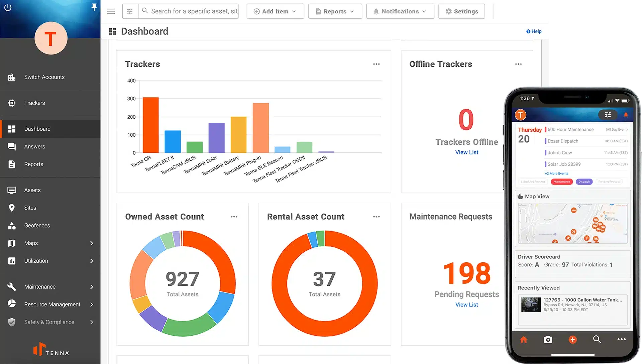Viewport: 642px width, 364px height.
Task: Expand the Resource Management chevron
Action: [x=92, y=305]
